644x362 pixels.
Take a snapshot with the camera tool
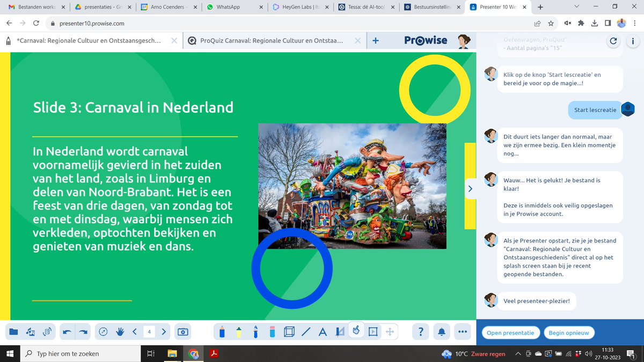click(x=182, y=331)
